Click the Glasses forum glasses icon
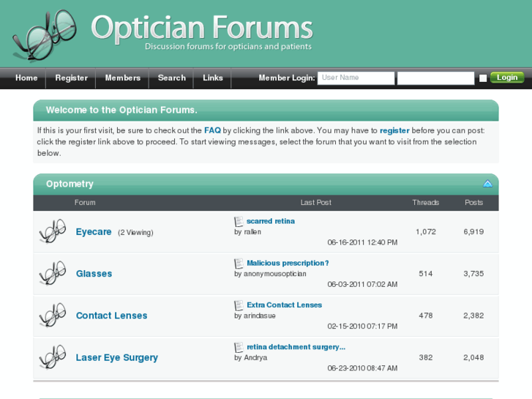The image size is (532, 399). click(53, 273)
